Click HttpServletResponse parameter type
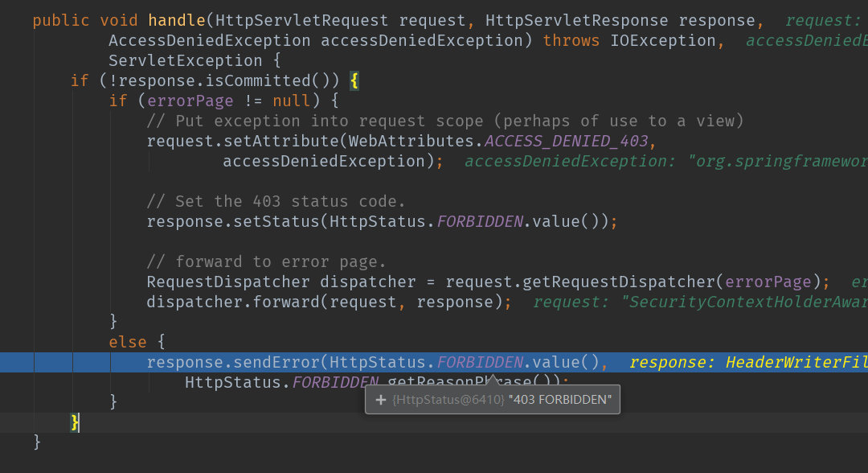 click(577, 20)
